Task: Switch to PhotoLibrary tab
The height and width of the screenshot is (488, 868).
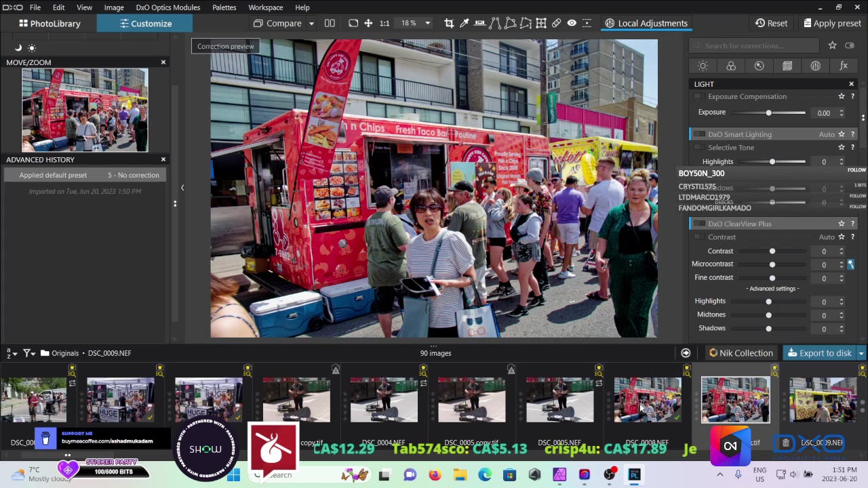Action: click(49, 23)
